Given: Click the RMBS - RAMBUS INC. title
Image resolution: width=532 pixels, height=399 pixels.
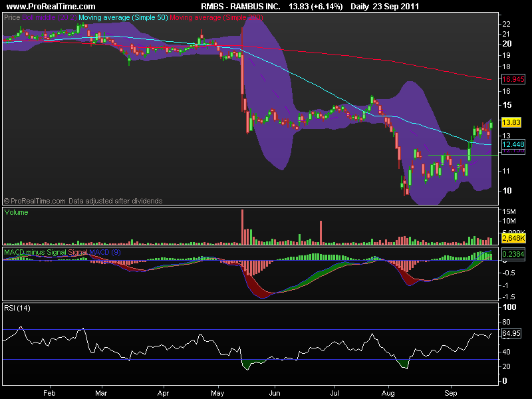Looking at the screenshot, I should (x=241, y=6).
